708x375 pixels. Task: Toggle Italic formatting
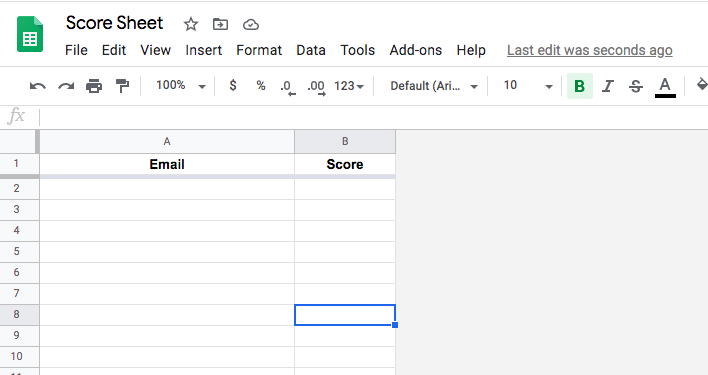pyautogui.click(x=608, y=85)
